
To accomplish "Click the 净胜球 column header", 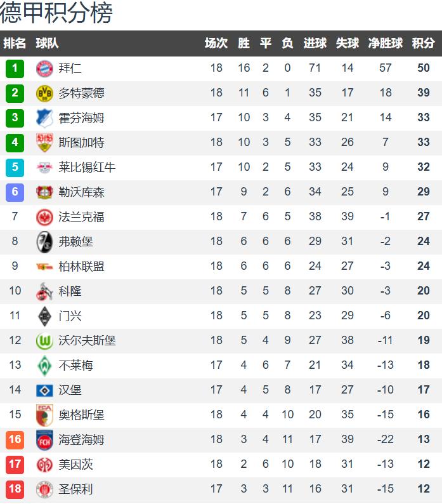I will tap(386, 43).
